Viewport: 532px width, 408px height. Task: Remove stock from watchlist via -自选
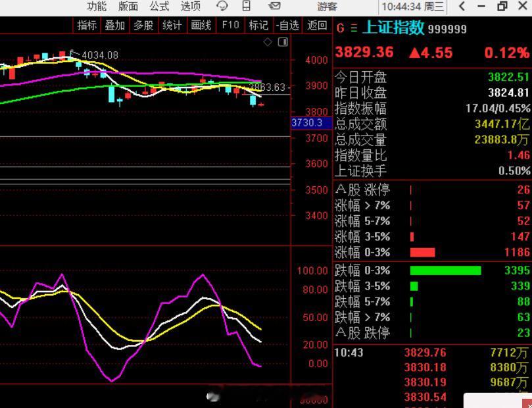pos(288,25)
